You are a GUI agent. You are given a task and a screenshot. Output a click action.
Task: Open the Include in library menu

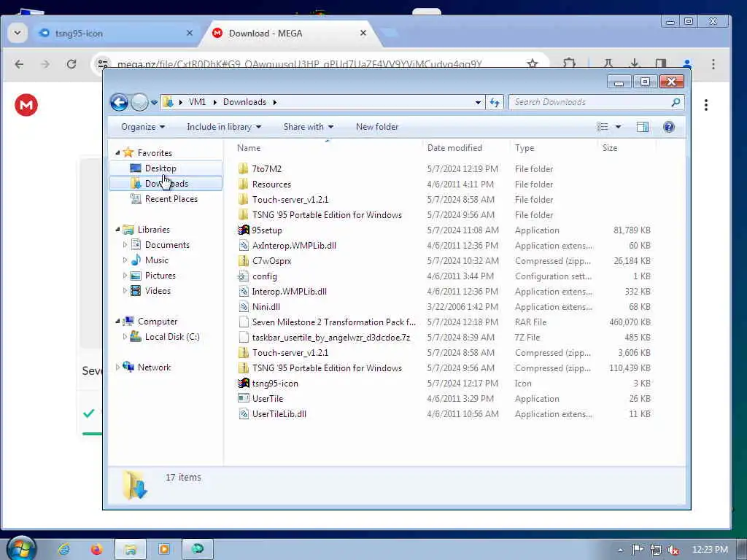tap(224, 127)
